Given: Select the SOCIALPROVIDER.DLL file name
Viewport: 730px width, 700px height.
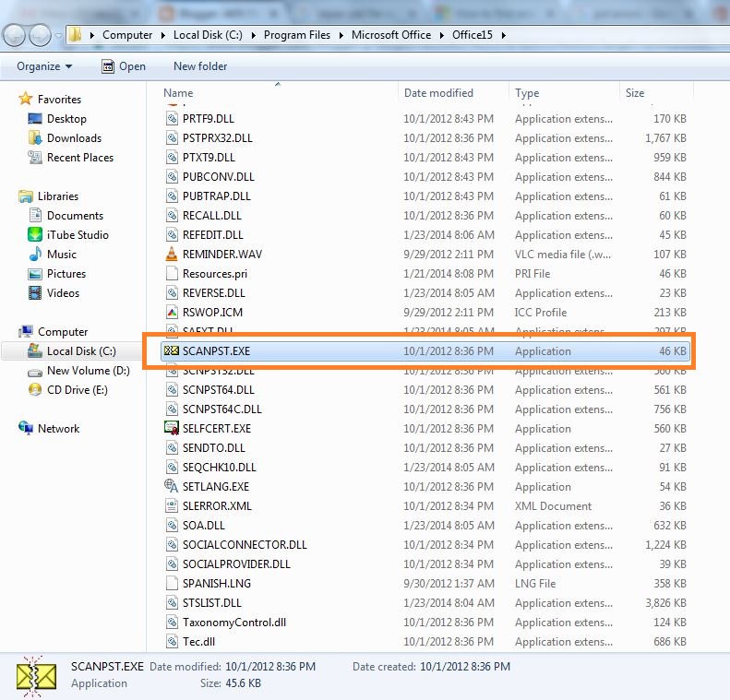Looking at the screenshot, I should pos(236,564).
